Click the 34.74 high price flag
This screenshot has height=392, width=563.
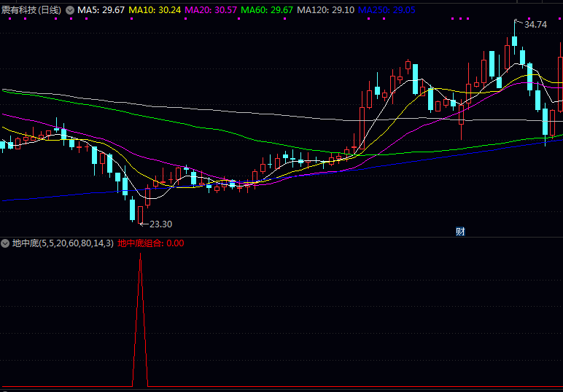535,24
